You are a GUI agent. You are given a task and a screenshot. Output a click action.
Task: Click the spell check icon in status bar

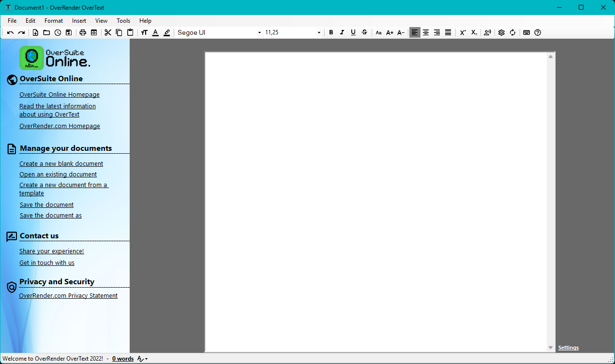(140, 359)
